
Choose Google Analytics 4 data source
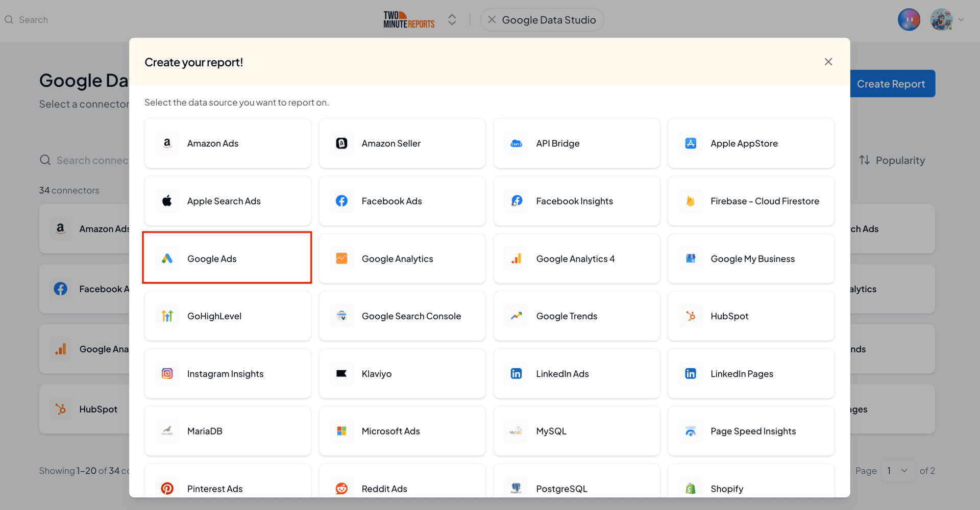tap(577, 259)
